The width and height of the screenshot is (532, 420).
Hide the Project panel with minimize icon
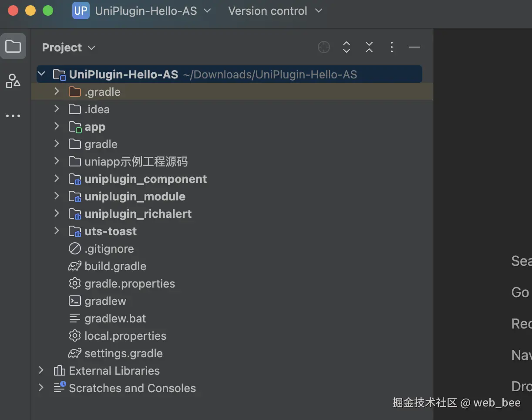tap(414, 47)
